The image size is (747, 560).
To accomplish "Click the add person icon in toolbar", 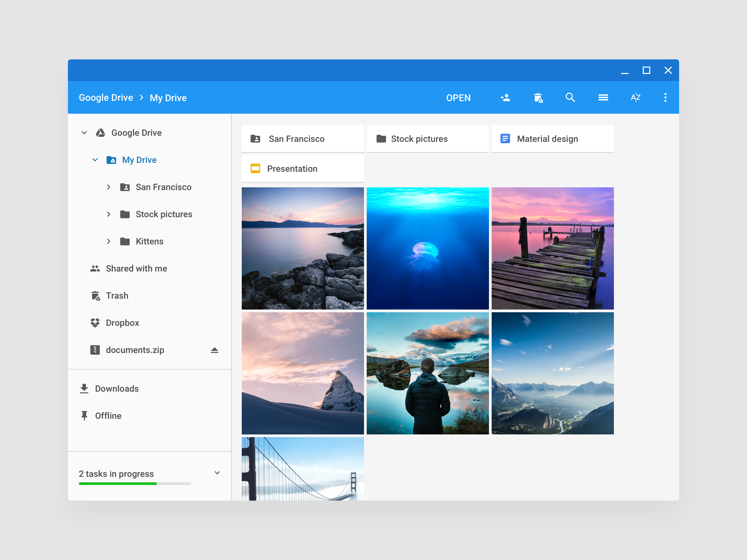I will click(504, 98).
